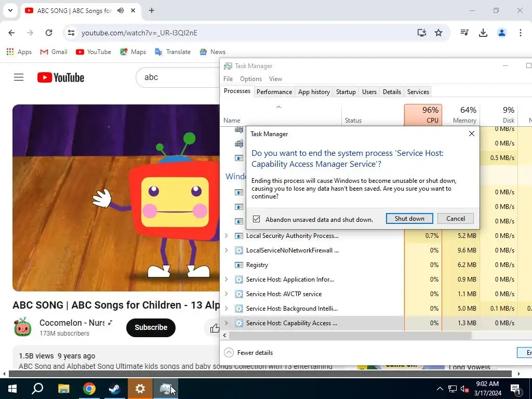Viewport: 532px width, 399px height.
Task: Open the Maps bookmark
Action: tap(133, 52)
